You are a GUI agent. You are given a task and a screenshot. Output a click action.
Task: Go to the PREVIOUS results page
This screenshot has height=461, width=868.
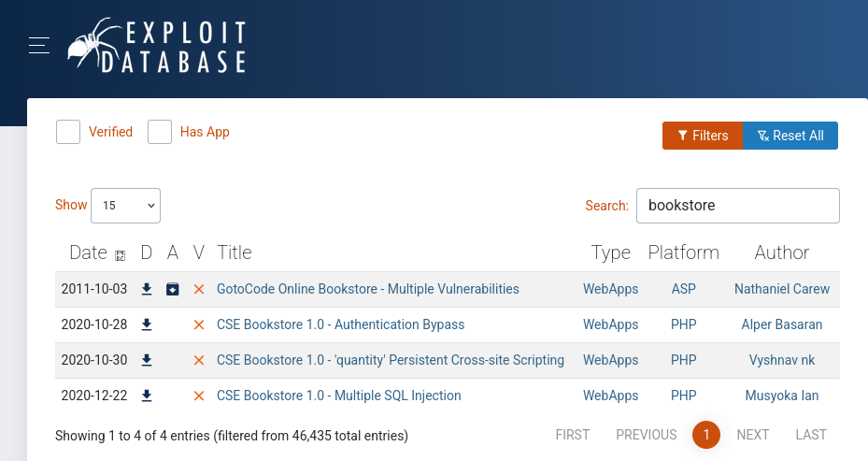click(646, 435)
